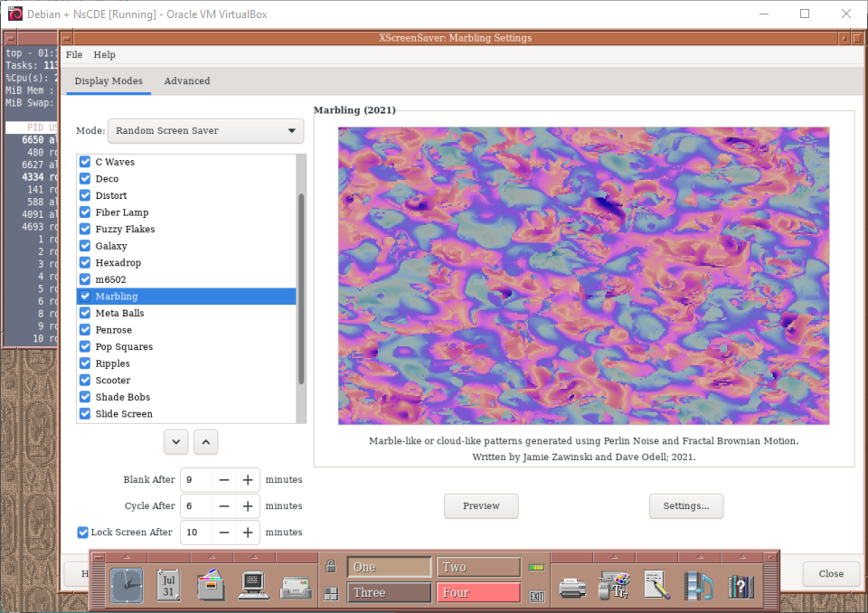Open the Settings... button
This screenshot has height=613, width=868.
click(x=686, y=506)
